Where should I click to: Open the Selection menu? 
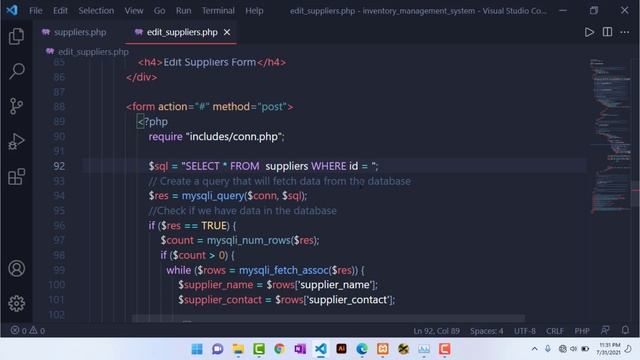point(96,11)
